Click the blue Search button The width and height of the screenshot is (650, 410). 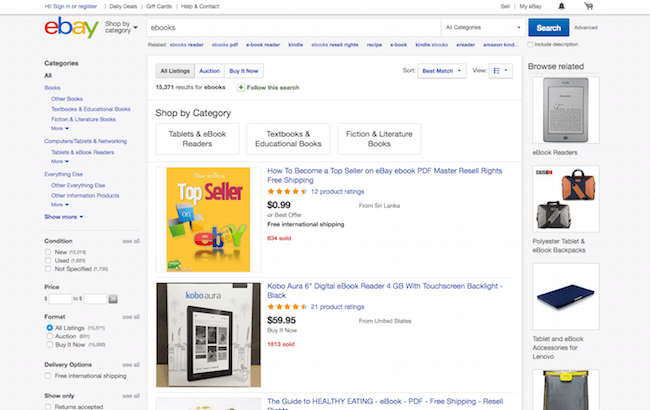click(548, 28)
